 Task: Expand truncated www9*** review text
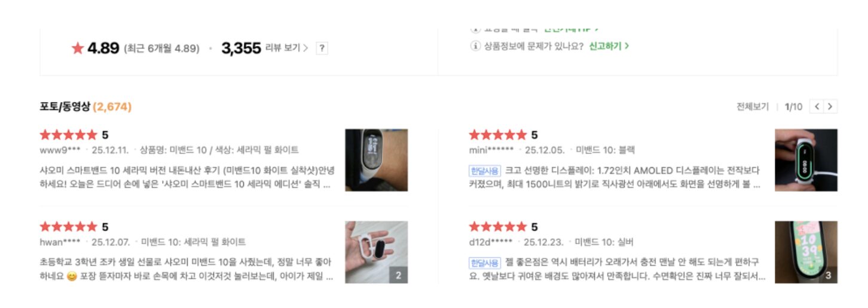point(185,177)
